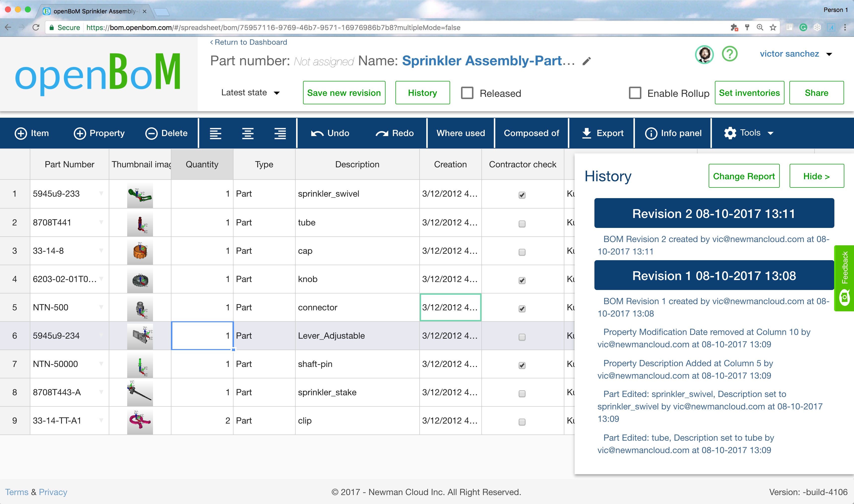Redo the last undone change
Image resolution: width=854 pixels, height=504 pixels.
tap(395, 133)
